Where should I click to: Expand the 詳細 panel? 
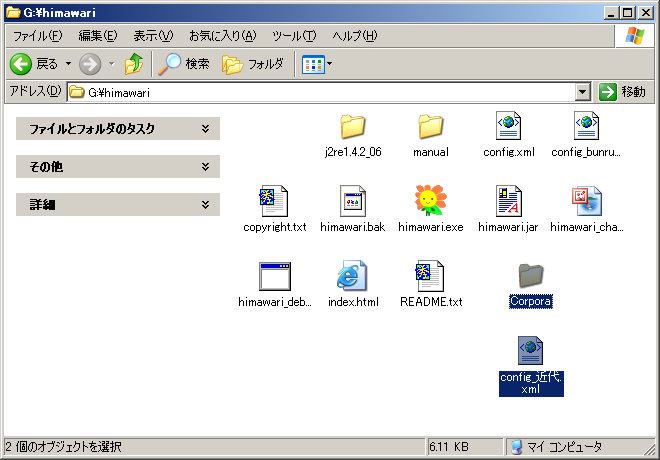click(204, 205)
